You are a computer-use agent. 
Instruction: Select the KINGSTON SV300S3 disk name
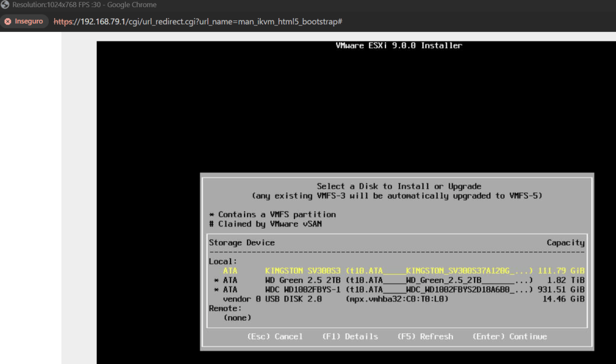click(303, 271)
